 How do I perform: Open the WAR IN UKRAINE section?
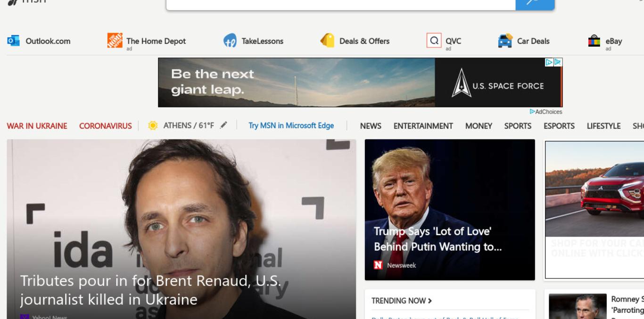37,126
